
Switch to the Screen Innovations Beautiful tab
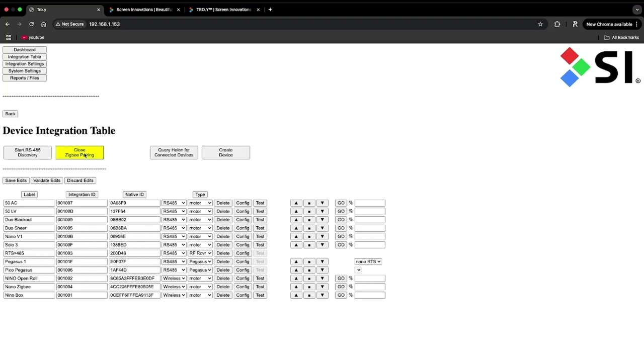144,10
